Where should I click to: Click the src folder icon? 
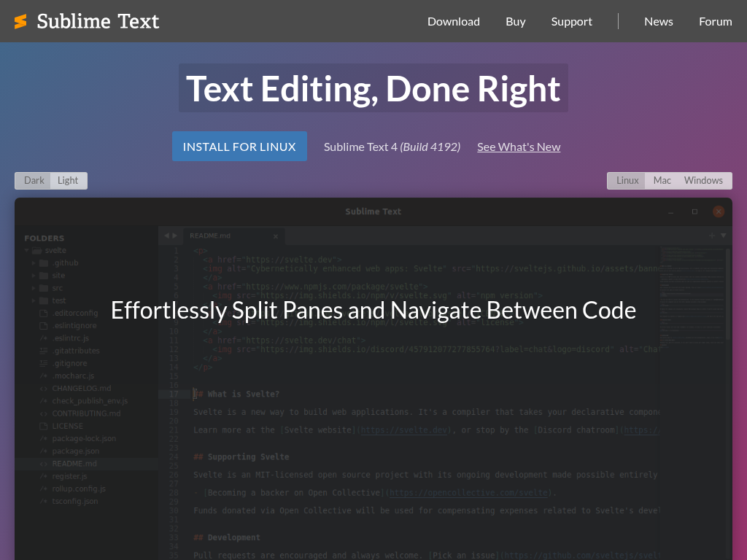(44, 288)
